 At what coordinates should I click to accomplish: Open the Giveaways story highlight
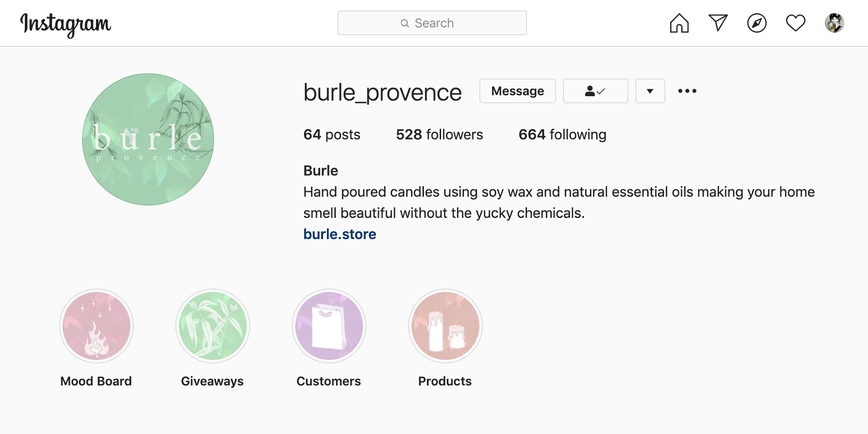coord(212,326)
